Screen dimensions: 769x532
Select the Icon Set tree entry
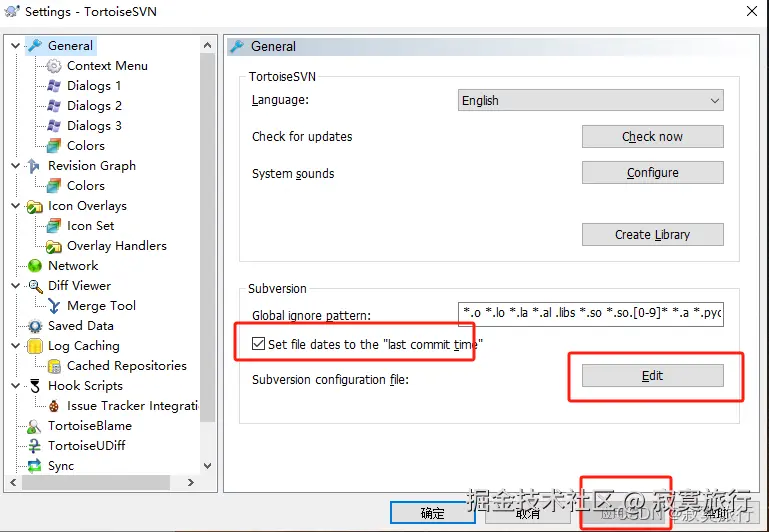click(x=90, y=226)
